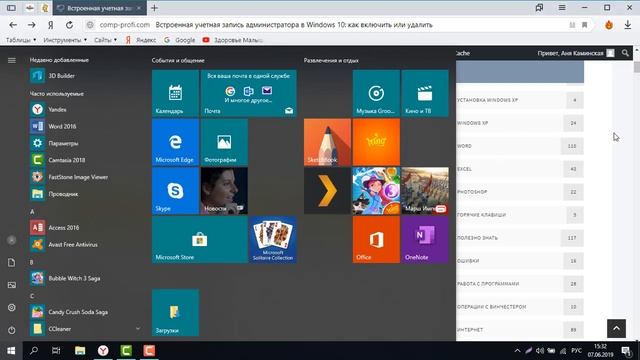
Task: Launch the Microsoft Edge tile
Action: pos(176,142)
